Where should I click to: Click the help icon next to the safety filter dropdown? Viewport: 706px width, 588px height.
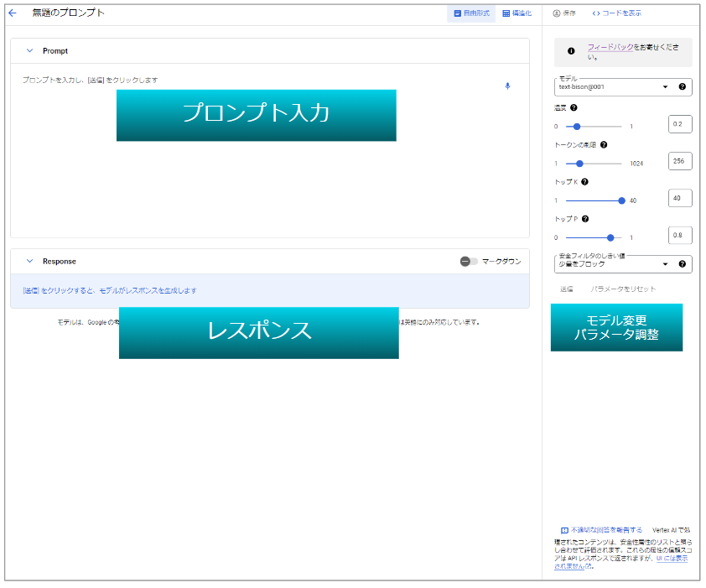click(683, 264)
